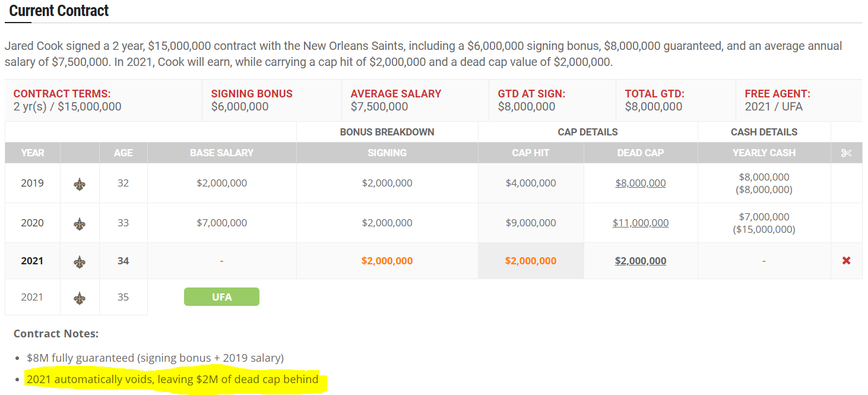The width and height of the screenshot is (868, 395).
Task: Click the BASE SALARY column header
Action: [221, 153]
